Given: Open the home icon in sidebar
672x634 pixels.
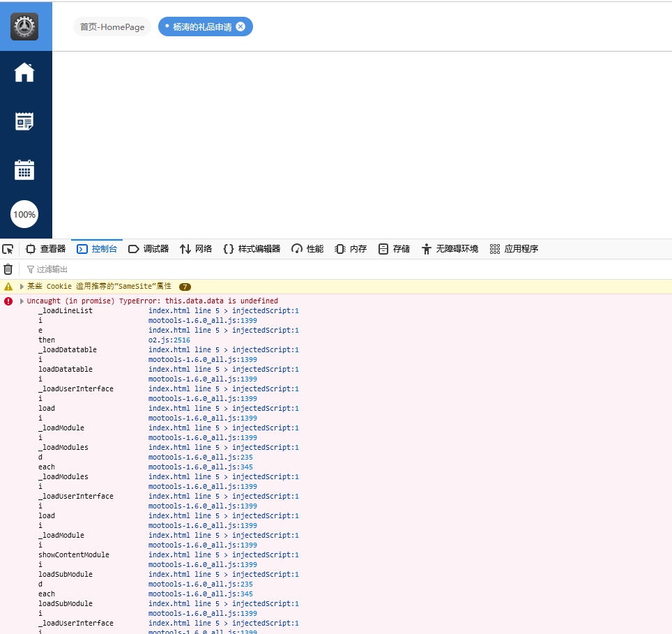Looking at the screenshot, I should click(x=24, y=73).
